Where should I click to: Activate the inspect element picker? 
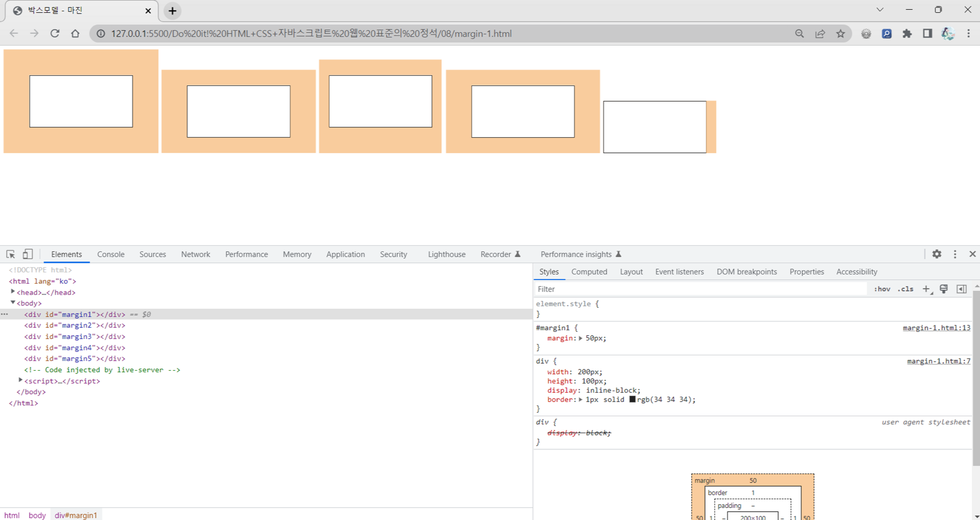[x=10, y=254]
